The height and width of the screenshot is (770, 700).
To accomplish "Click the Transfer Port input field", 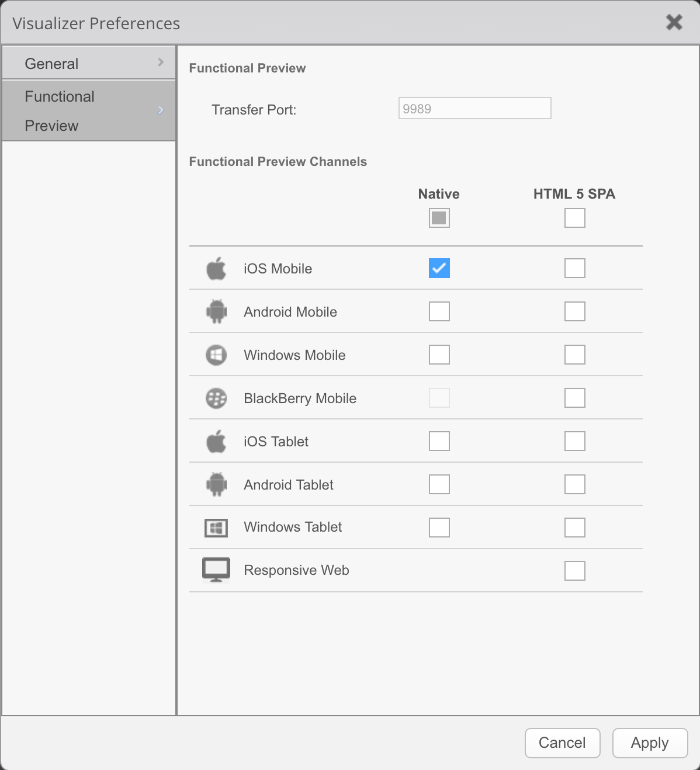I will [x=474, y=109].
